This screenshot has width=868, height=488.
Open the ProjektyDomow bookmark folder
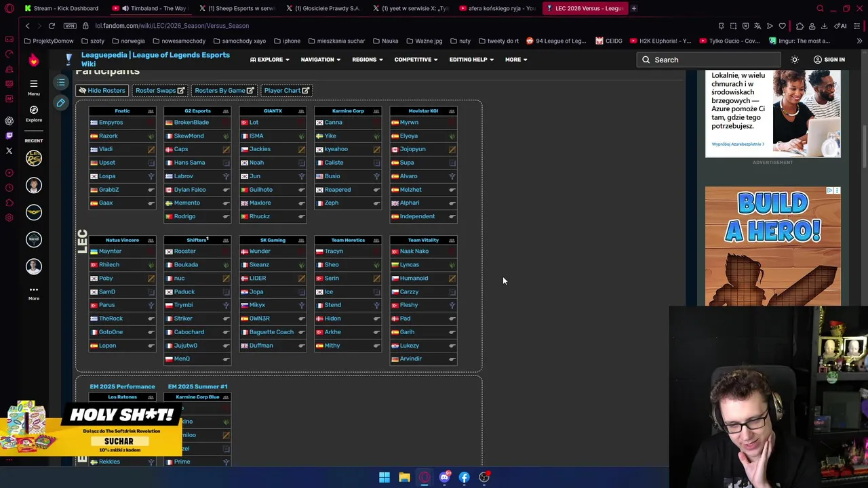coord(48,41)
